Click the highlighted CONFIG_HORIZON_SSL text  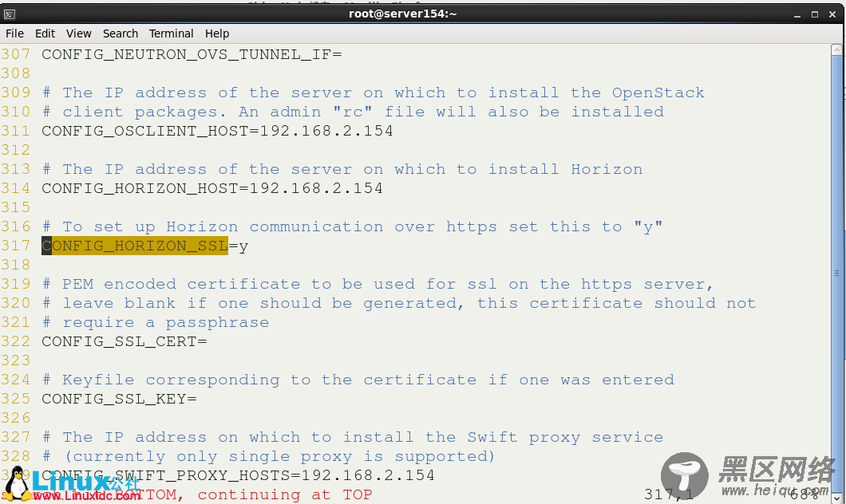coord(135,246)
